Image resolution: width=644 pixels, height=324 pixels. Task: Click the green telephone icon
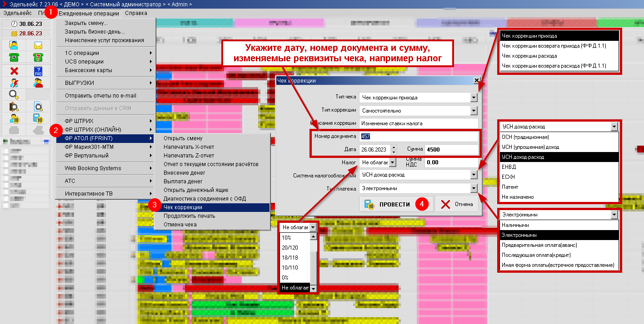pyautogui.click(x=14, y=57)
